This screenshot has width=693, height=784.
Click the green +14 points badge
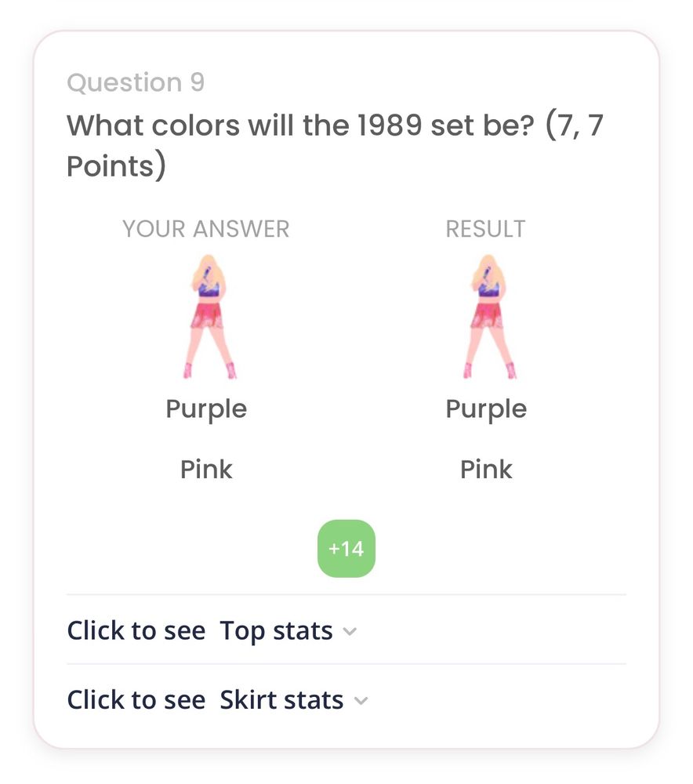[x=346, y=549]
